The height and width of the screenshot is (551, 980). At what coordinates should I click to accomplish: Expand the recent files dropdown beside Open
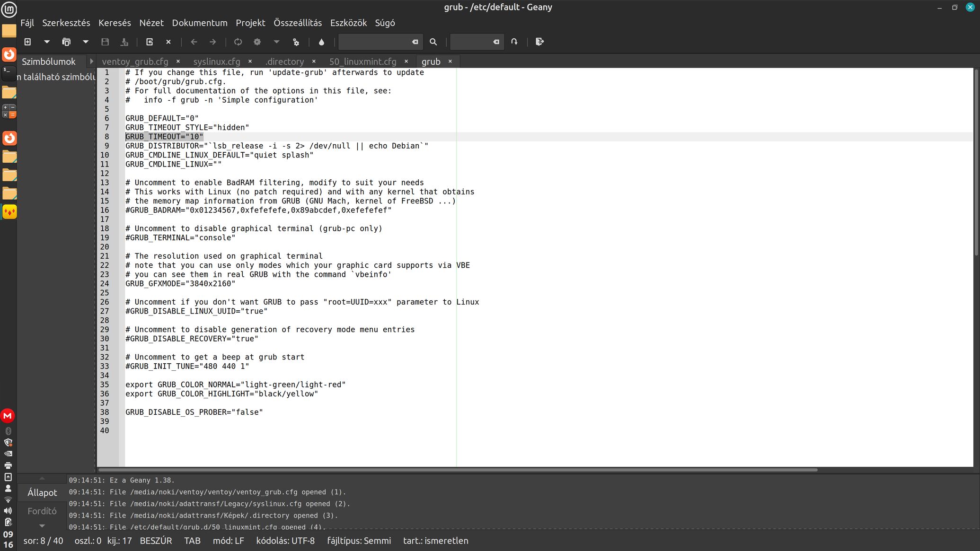coord(86,42)
